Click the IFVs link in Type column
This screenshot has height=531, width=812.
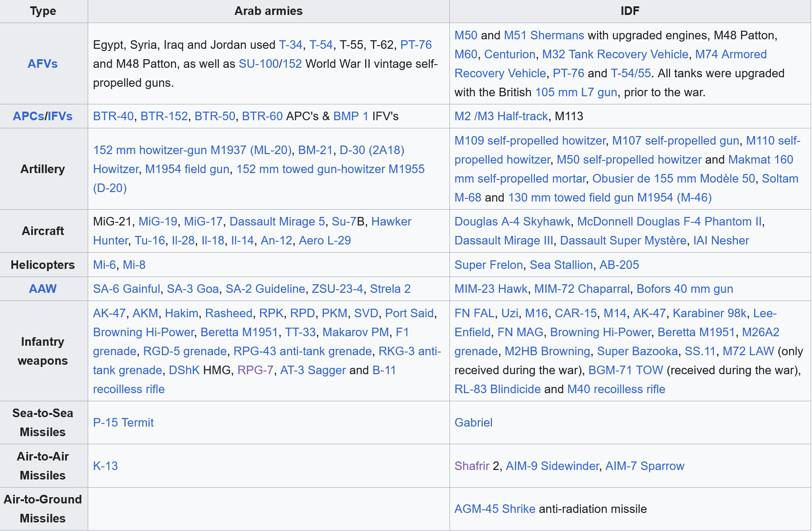60,116
